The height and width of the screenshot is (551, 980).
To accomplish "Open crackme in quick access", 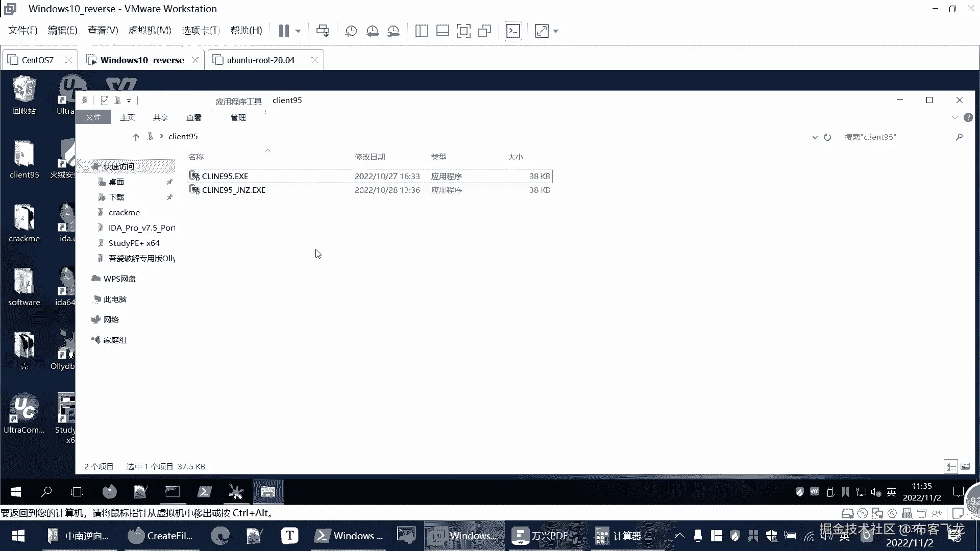I will tap(124, 212).
